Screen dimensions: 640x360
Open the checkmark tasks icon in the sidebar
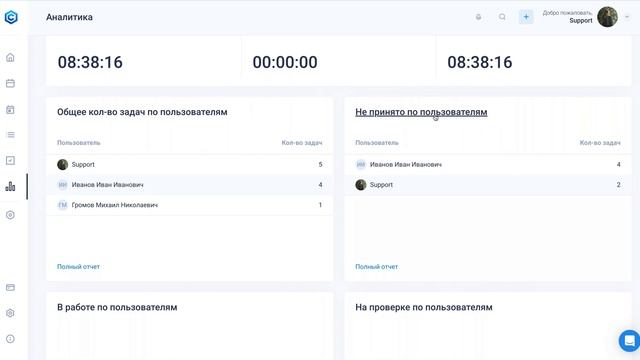tap(10, 160)
